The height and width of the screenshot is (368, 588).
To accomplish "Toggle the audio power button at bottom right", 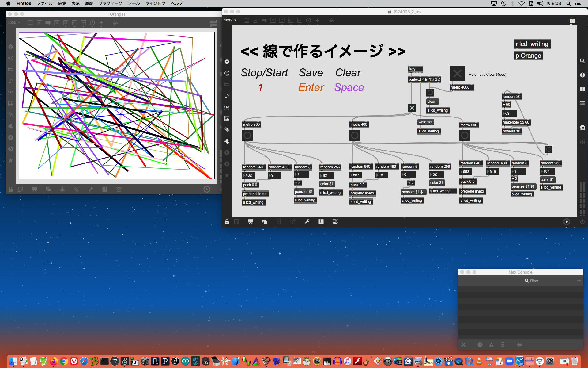I will (x=582, y=222).
